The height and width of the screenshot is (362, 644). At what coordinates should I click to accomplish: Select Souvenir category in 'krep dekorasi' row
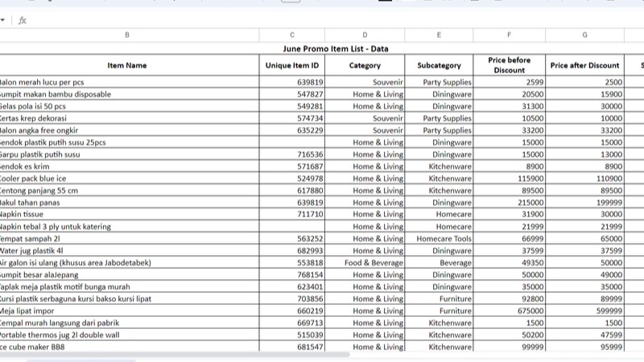365,118
